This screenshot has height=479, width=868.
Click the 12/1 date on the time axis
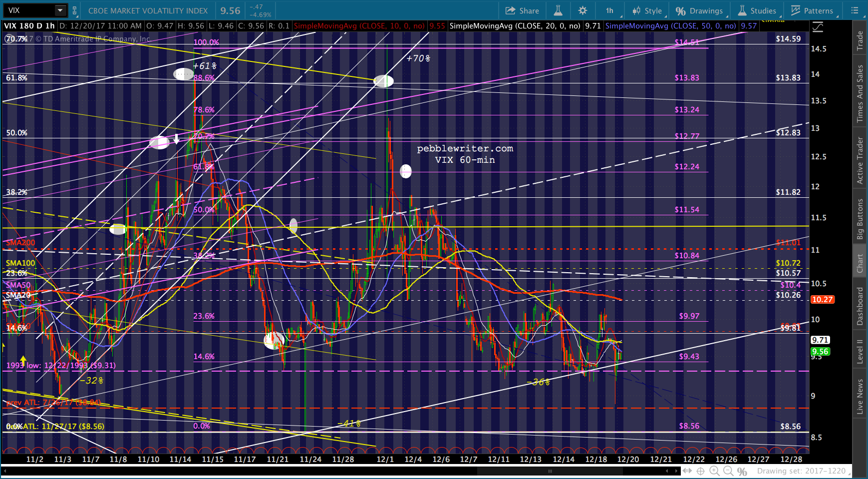pos(385,460)
